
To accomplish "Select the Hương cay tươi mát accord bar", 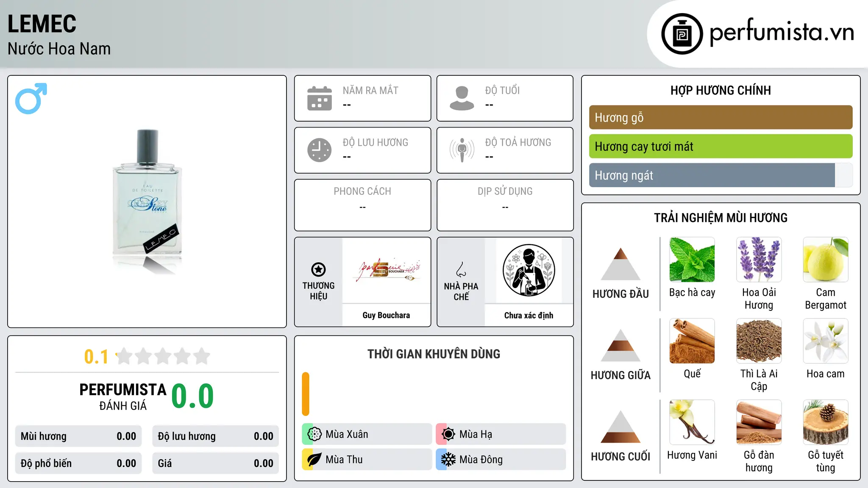I will (721, 146).
